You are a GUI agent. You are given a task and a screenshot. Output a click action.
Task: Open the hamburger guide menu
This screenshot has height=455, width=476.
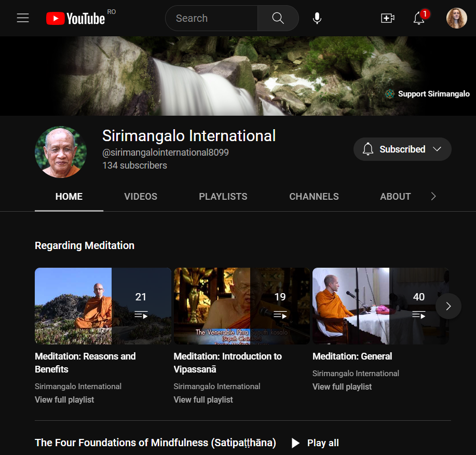tap(23, 18)
